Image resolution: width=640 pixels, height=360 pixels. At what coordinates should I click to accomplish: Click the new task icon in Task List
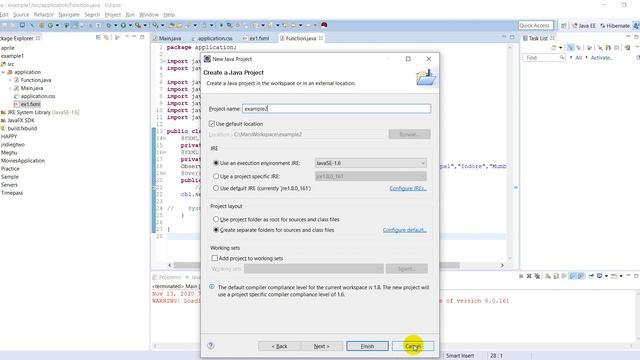[554, 48]
